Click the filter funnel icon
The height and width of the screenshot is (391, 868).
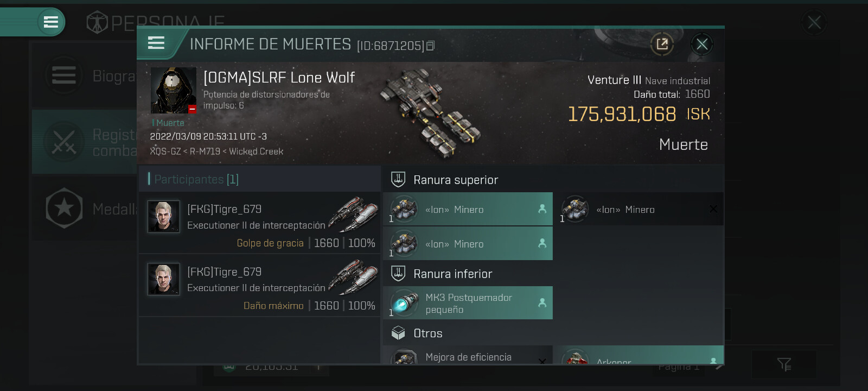[784, 364]
